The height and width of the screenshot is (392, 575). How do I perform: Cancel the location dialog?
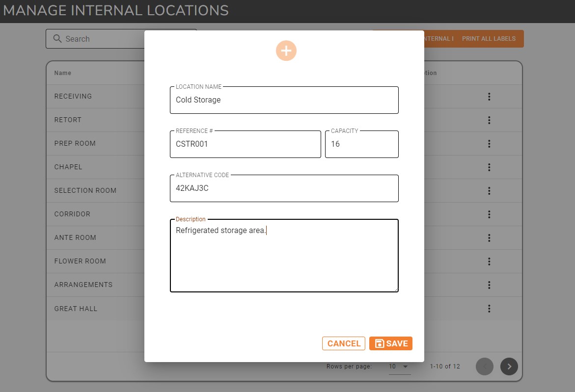(x=343, y=343)
